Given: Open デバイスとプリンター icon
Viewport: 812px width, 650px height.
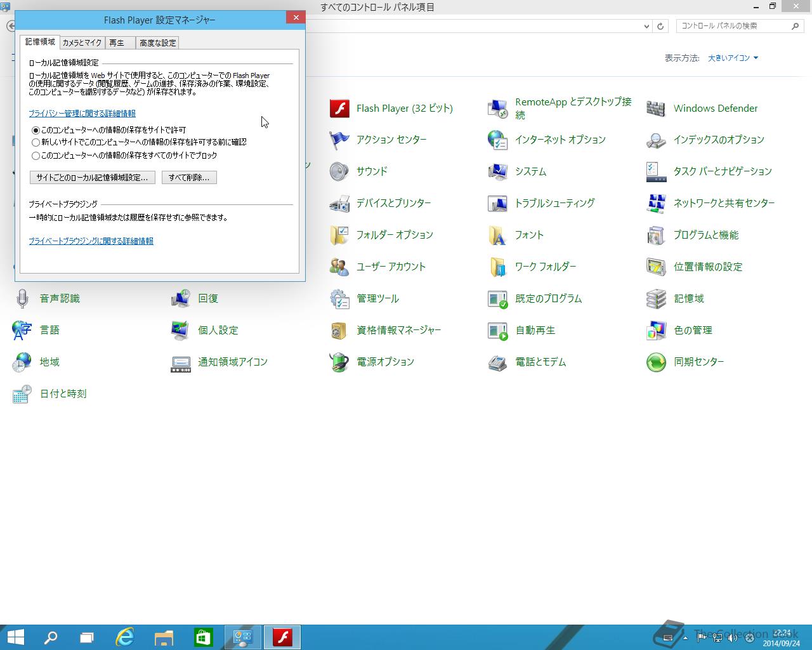Looking at the screenshot, I should (339, 204).
